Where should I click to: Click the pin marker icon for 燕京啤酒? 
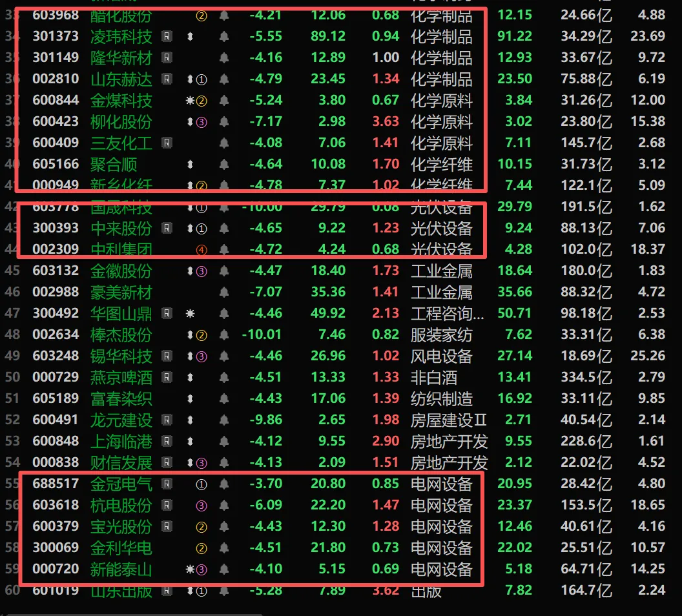pos(190,377)
